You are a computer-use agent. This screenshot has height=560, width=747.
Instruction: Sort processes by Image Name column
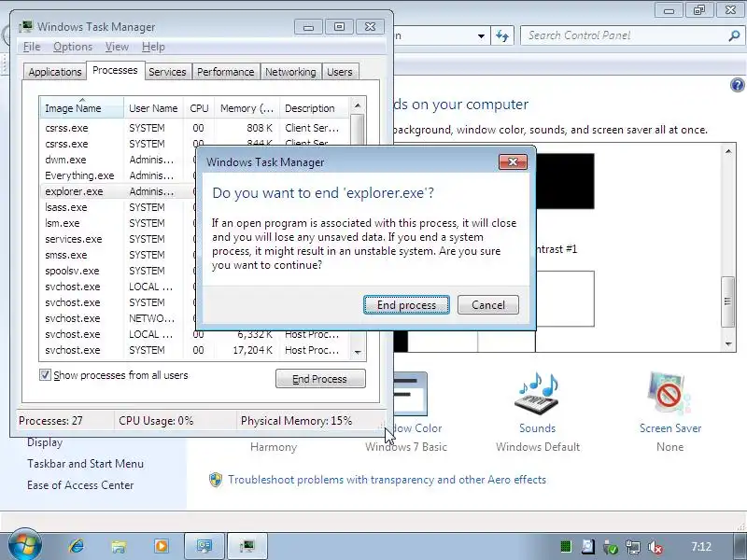[x=82, y=108]
